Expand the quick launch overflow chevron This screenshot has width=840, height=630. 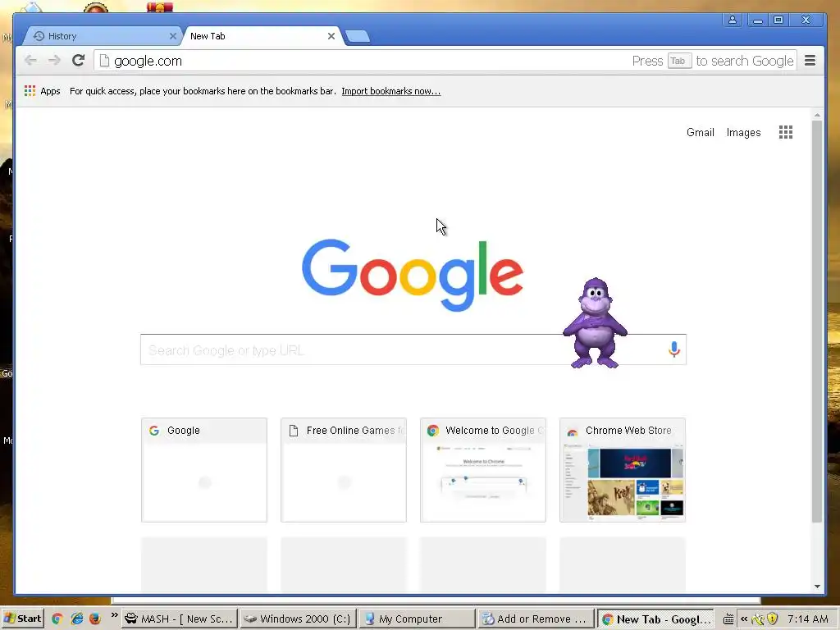[114, 615]
